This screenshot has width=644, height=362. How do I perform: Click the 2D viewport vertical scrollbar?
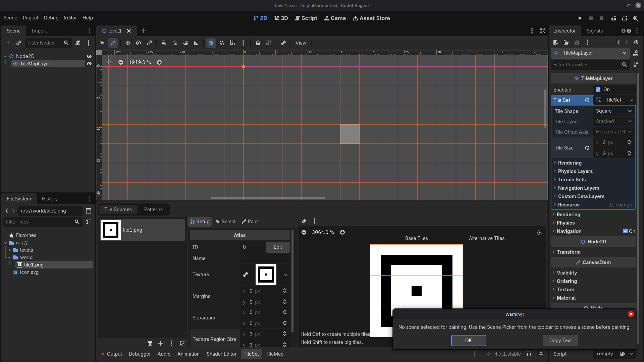pyautogui.click(x=545, y=108)
